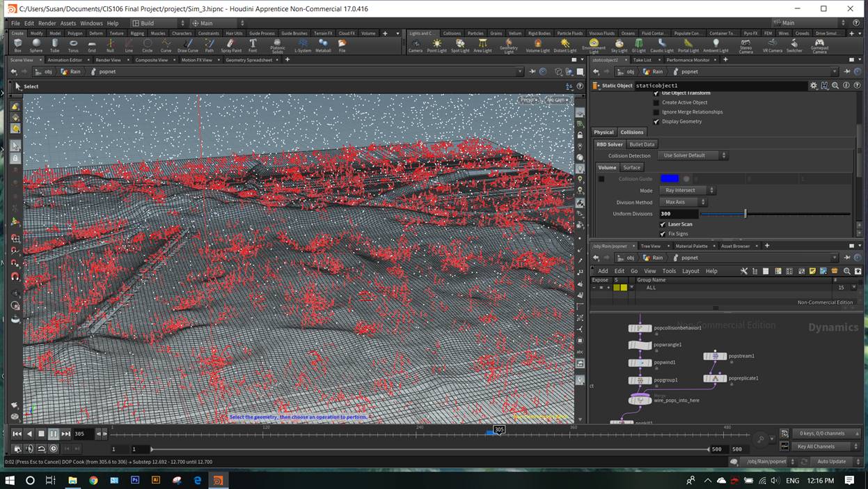Enable Create Active Object checkbox
This screenshot has height=489, width=868.
[x=656, y=102]
